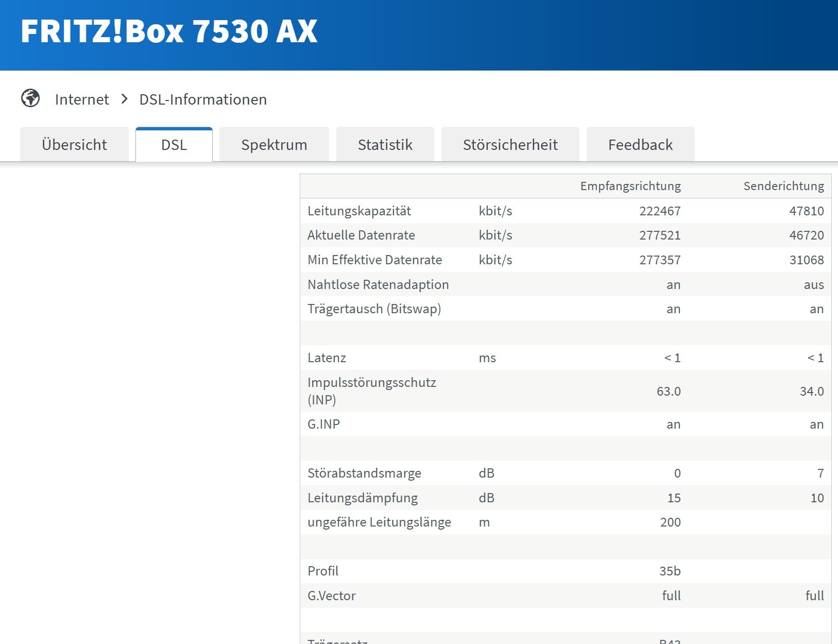Click the kbit/s unit in Leitungskapazität row

(495, 211)
